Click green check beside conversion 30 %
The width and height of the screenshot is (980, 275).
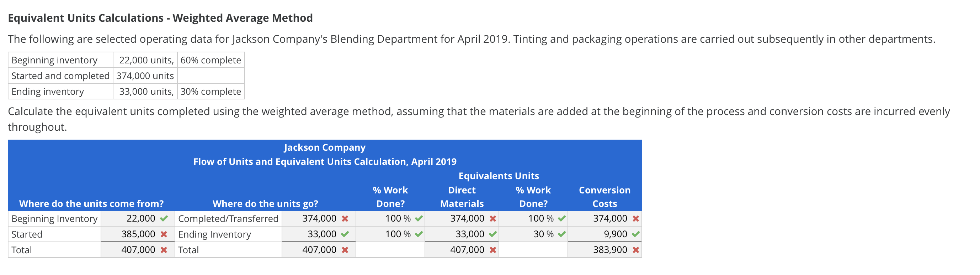(x=562, y=234)
